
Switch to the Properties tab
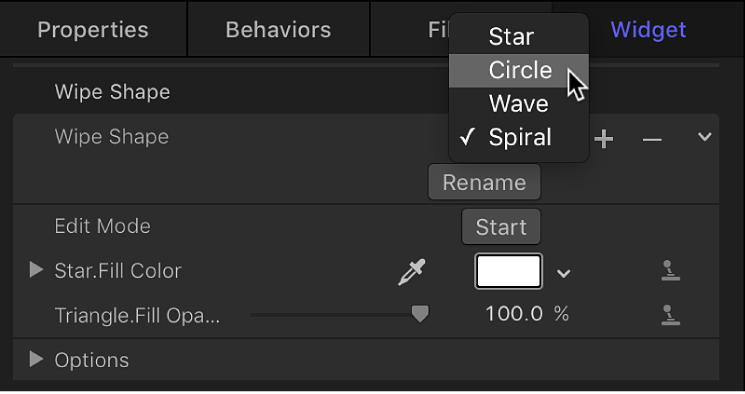[93, 29]
